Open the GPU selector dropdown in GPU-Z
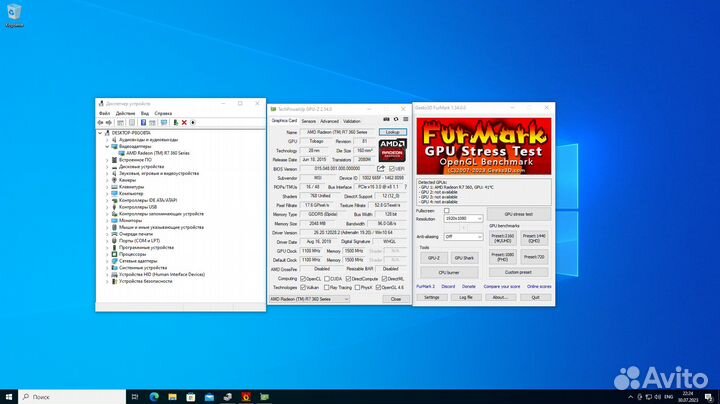The width and height of the screenshot is (720, 404). [x=309, y=299]
